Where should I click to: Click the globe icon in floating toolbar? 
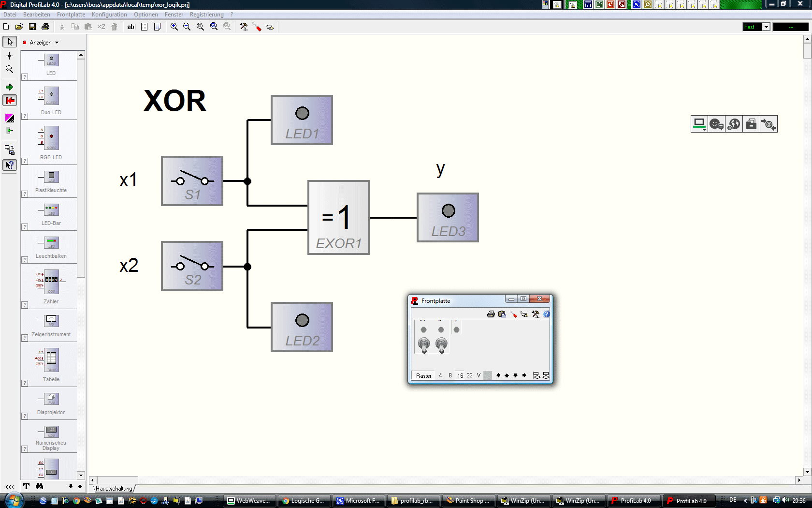coord(734,124)
